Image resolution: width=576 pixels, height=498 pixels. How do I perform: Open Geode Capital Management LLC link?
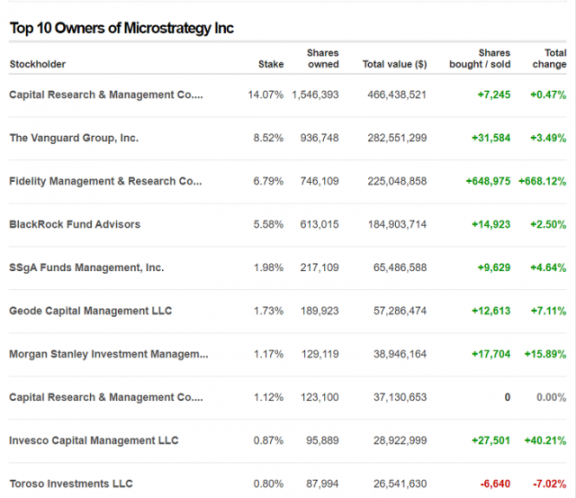90,311
